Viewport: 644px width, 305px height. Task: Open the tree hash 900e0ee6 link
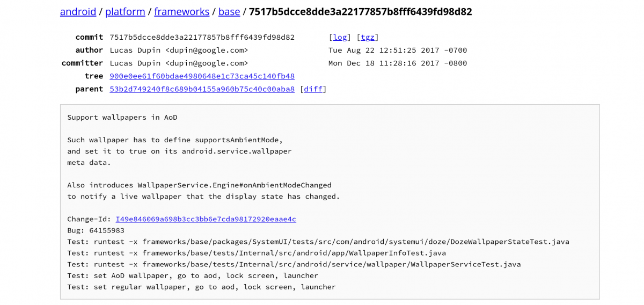202,76
